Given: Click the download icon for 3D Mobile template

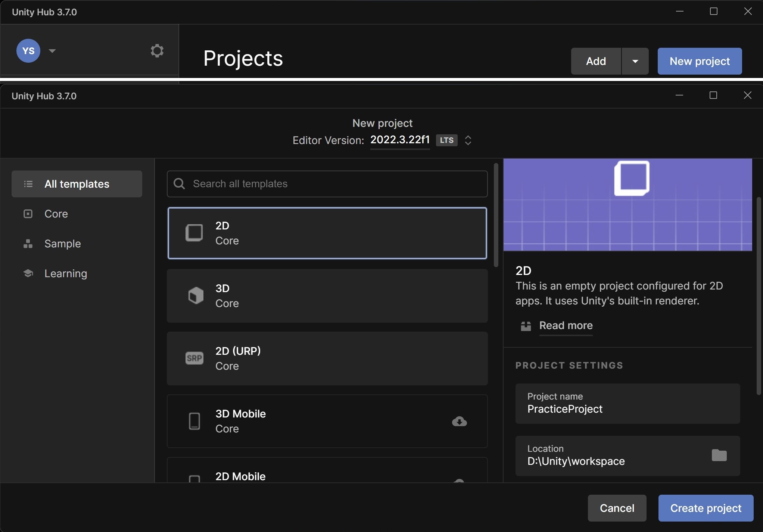Looking at the screenshot, I should point(459,421).
